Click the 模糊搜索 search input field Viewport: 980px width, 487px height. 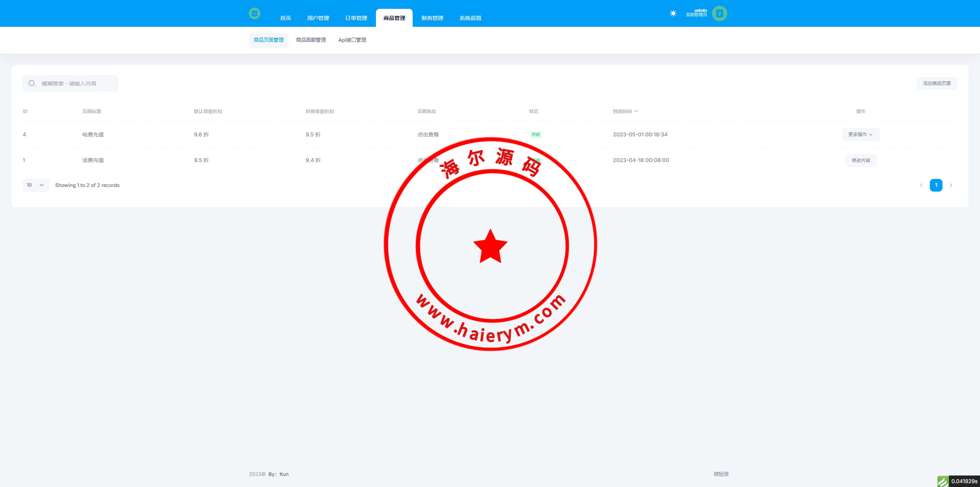(x=77, y=84)
